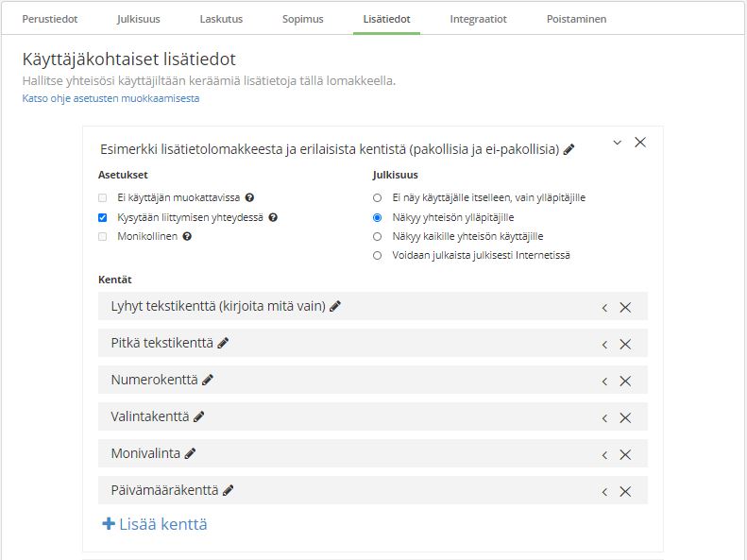Switch to the Laskutus tab
Viewport: 747px width, 560px height.
[x=222, y=19]
